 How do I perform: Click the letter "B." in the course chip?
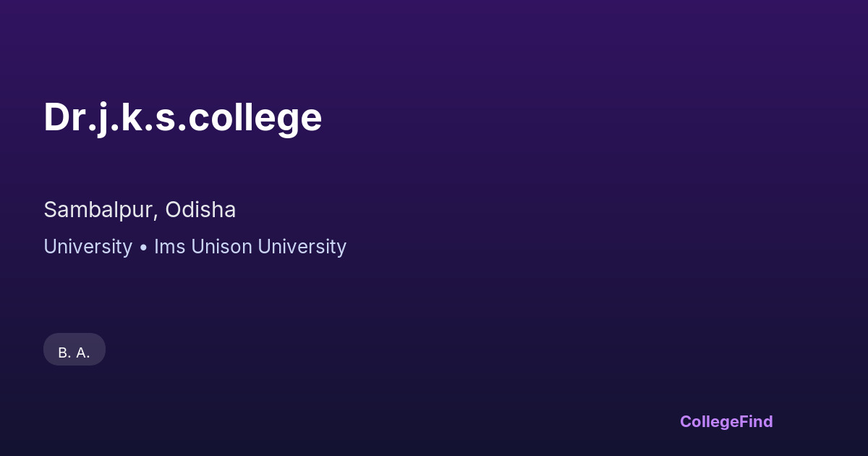click(64, 353)
